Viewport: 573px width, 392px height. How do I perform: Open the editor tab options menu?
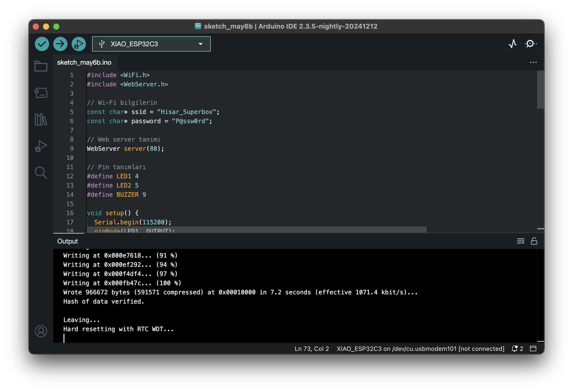tap(533, 62)
